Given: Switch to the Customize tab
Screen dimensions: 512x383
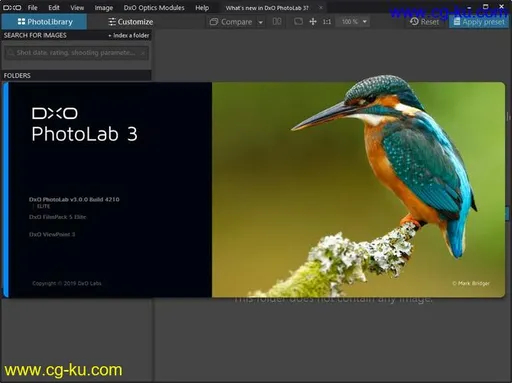Looking at the screenshot, I should point(130,22).
